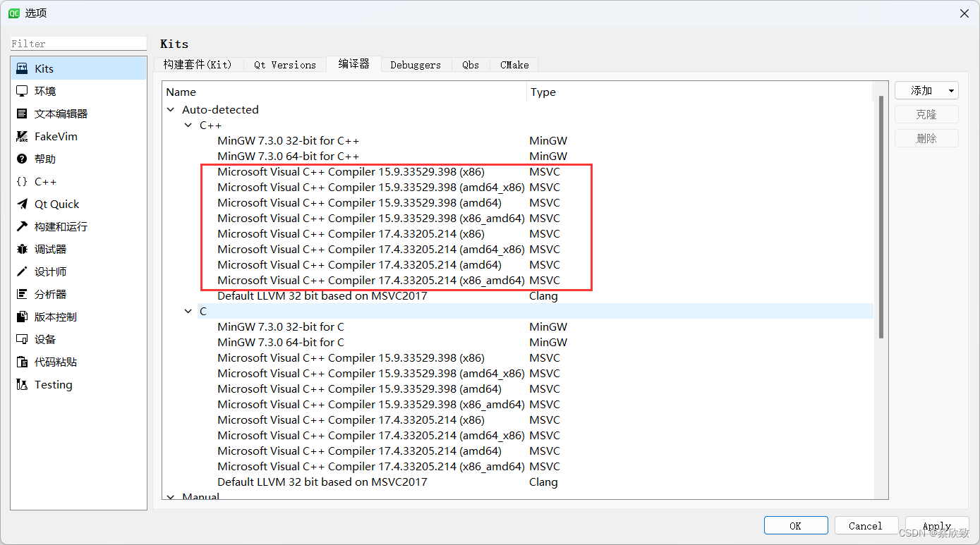This screenshot has width=980, height=545.
Task: Click the Cancel button
Action: tap(866, 525)
